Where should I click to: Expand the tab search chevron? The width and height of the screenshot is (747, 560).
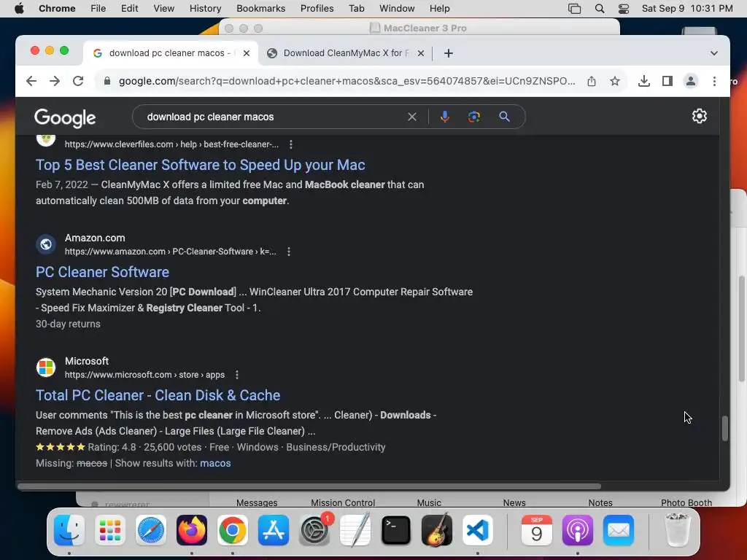tap(713, 53)
